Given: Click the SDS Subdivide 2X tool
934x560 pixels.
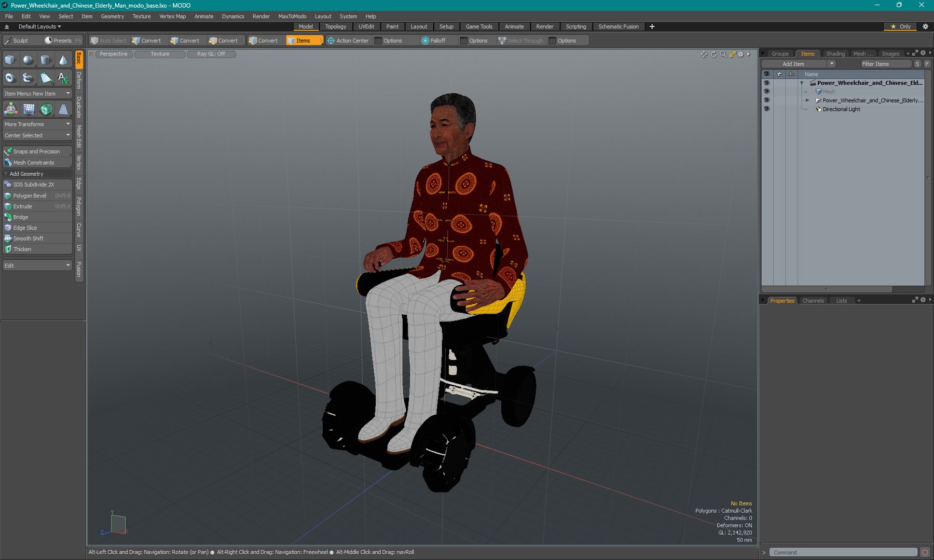Looking at the screenshot, I should [x=37, y=185].
